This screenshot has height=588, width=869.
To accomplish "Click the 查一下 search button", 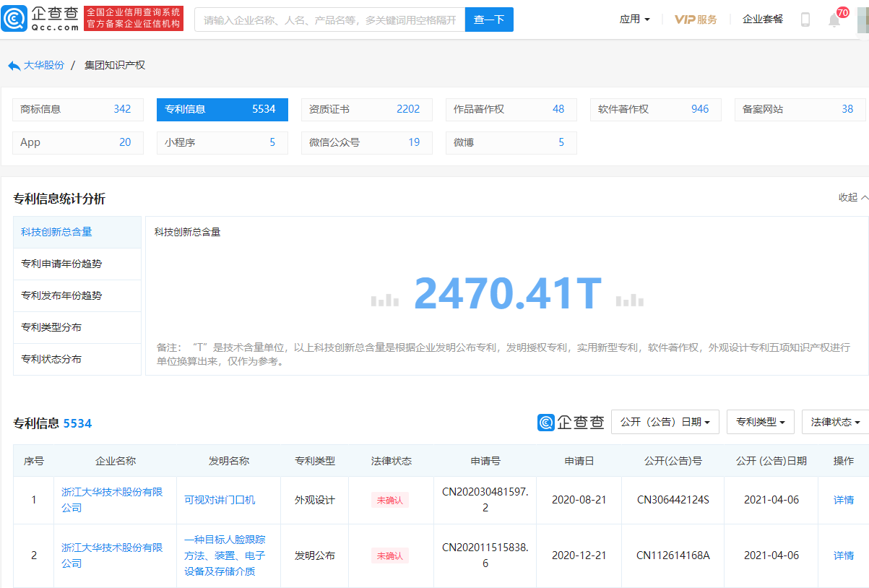I will 489,20.
